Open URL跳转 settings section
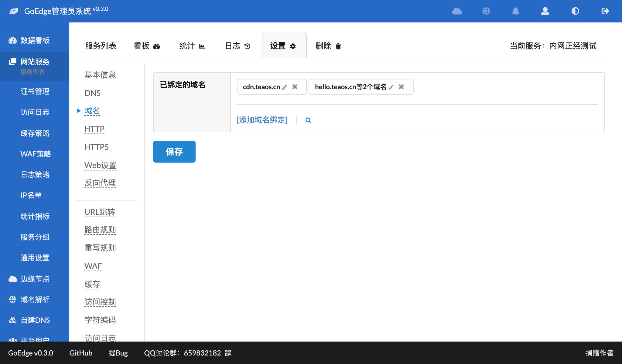This screenshot has width=622, height=364. 100,212
